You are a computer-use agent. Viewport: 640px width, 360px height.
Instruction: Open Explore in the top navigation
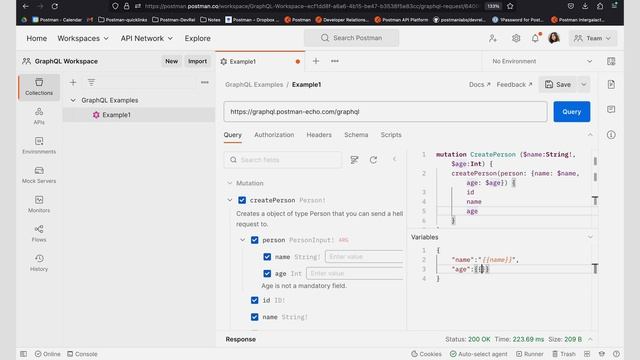(198, 38)
